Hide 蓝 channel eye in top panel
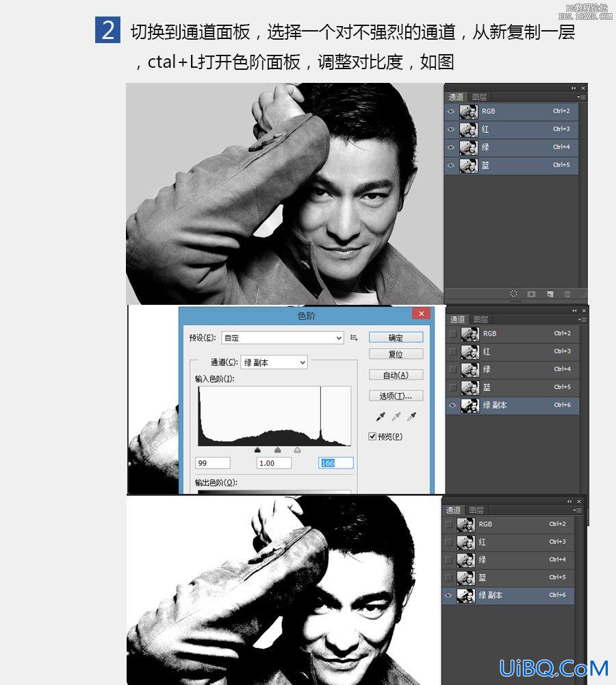 point(451,165)
